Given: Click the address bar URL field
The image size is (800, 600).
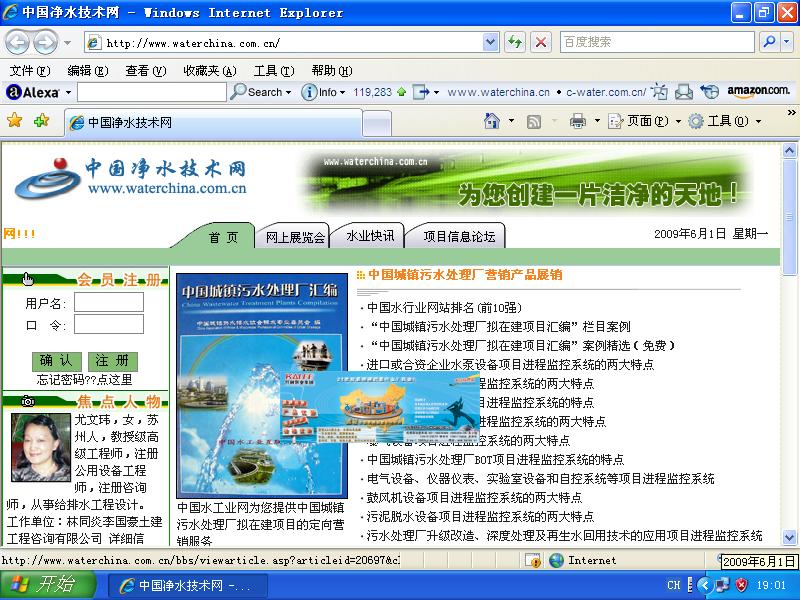Looking at the screenshot, I should tap(284, 43).
